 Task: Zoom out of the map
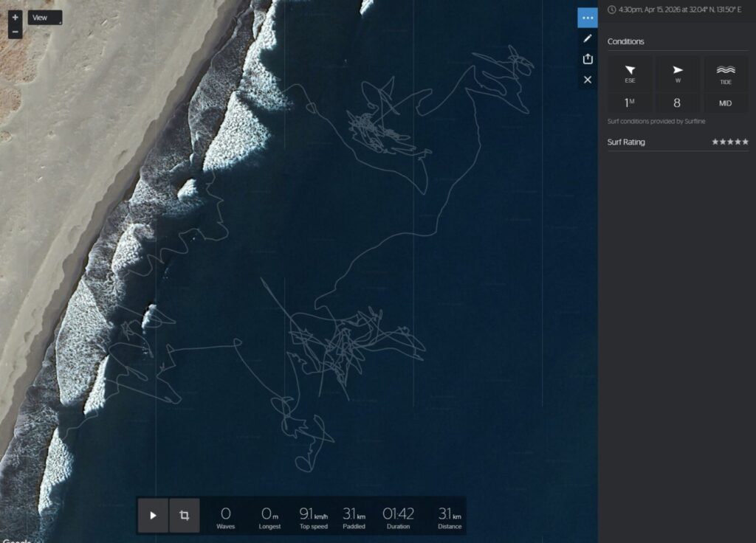(16, 32)
